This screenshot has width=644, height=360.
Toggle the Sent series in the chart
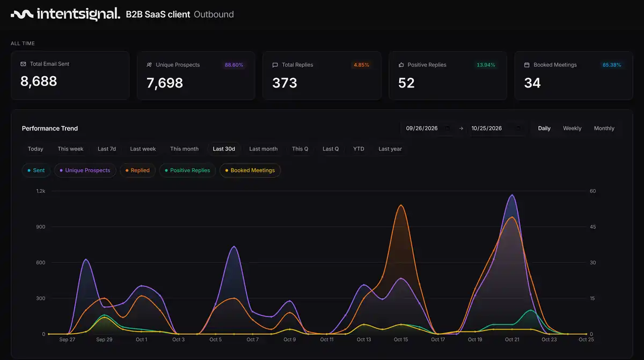36,170
